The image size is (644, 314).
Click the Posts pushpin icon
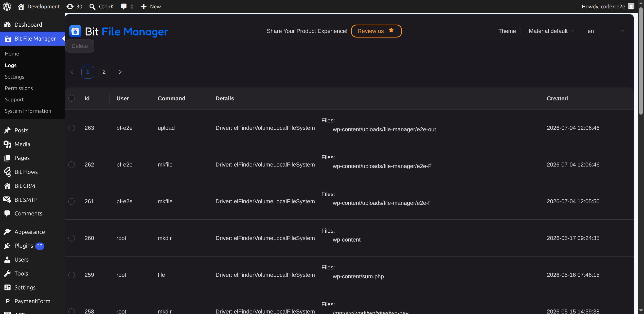pos(7,130)
